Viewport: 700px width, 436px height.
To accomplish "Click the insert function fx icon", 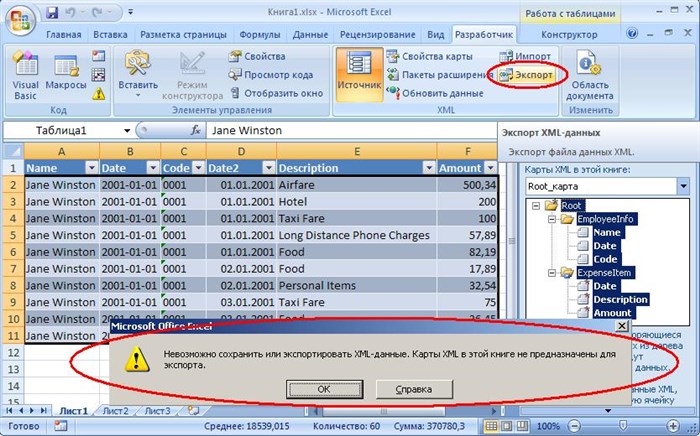I will pos(196,130).
